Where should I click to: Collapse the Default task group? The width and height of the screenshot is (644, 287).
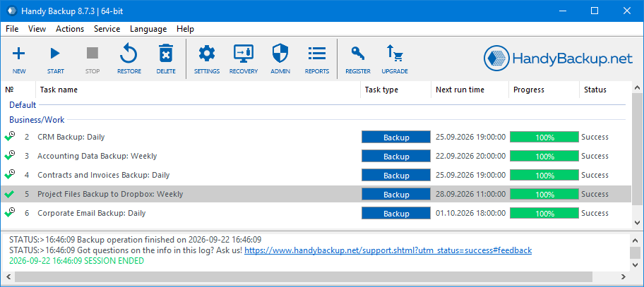(x=23, y=105)
